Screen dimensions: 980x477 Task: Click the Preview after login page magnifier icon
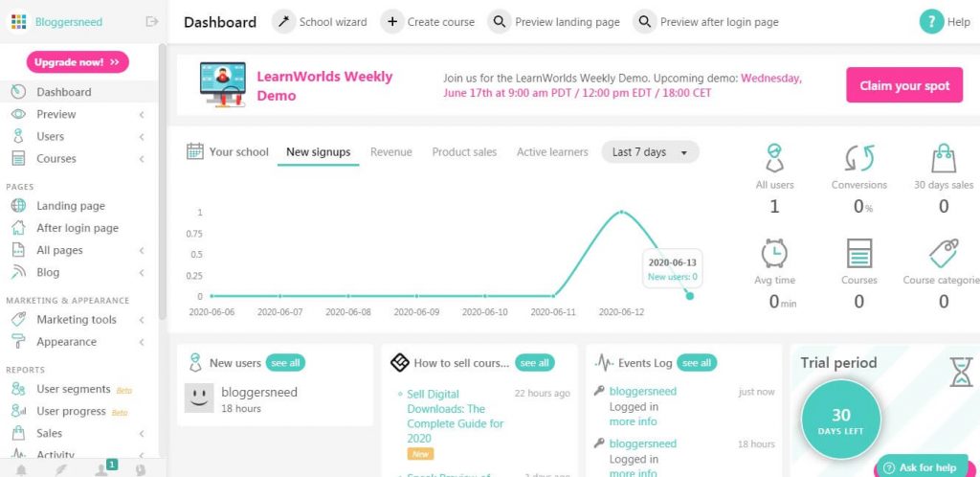tap(644, 22)
